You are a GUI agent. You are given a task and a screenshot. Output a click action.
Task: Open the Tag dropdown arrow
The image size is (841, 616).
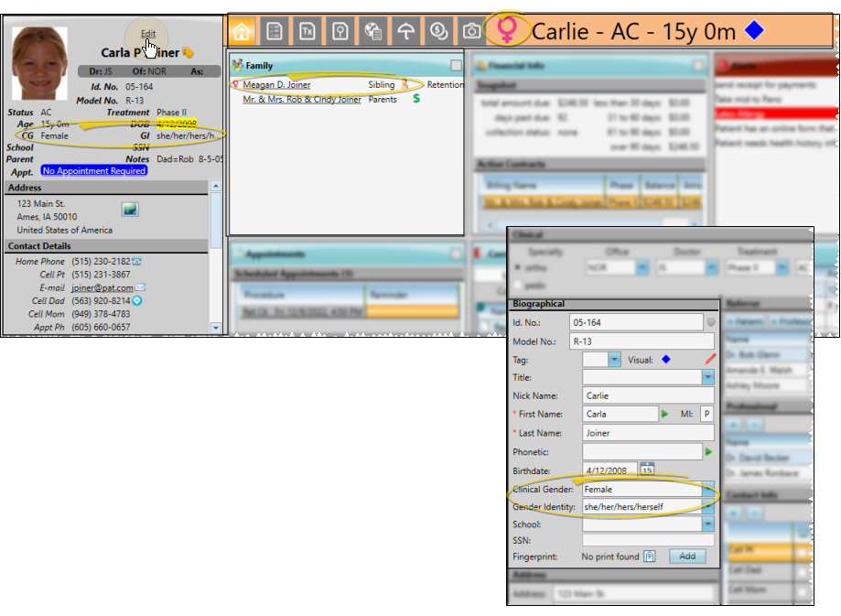pos(614,360)
